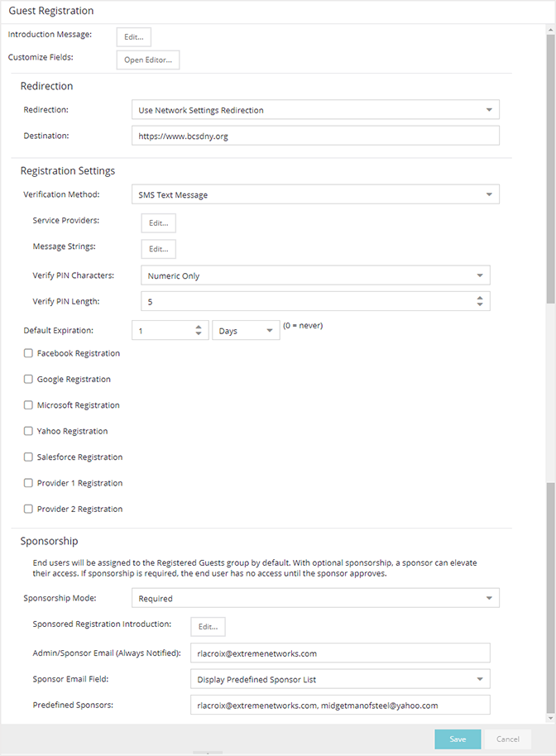Enable Yahoo Registration
Image resolution: width=556 pixels, height=756 pixels.
coord(28,431)
